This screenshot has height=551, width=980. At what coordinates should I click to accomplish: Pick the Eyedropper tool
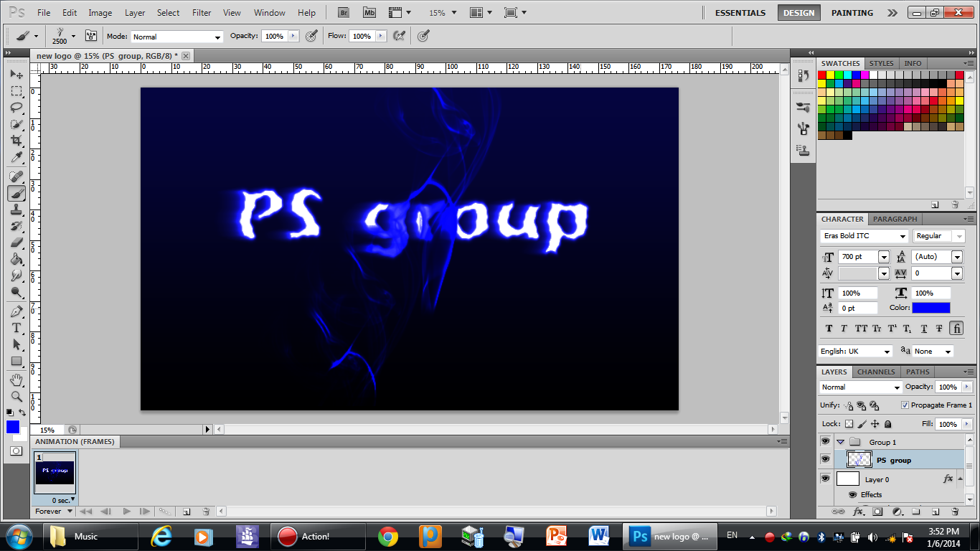[16, 158]
